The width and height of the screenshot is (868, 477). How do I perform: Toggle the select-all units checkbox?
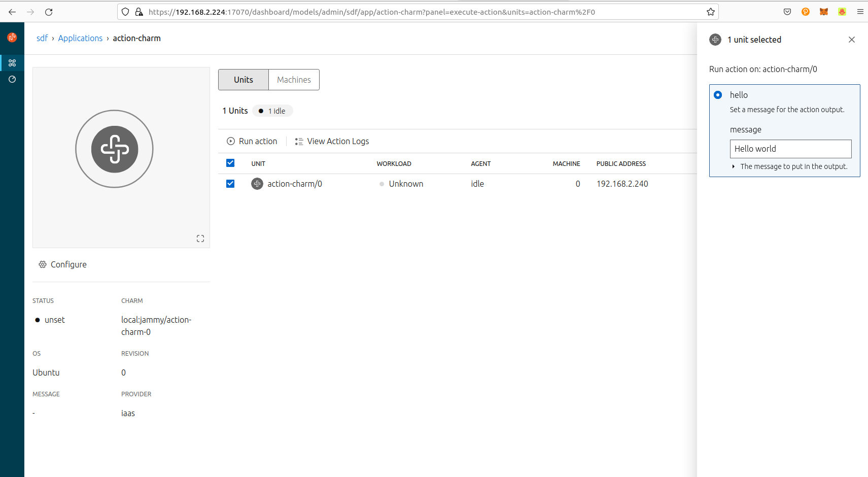pyautogui.click(x=230, y=163)
